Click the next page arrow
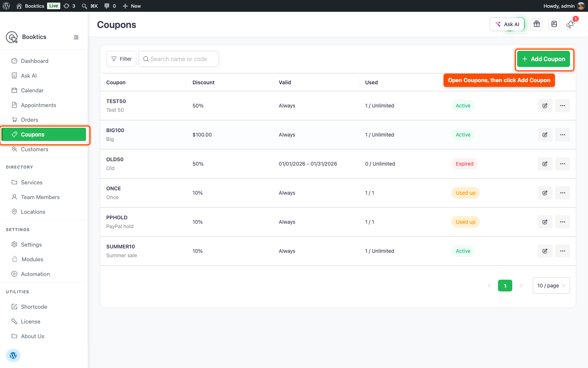588x368 pixels. [521, 286]
